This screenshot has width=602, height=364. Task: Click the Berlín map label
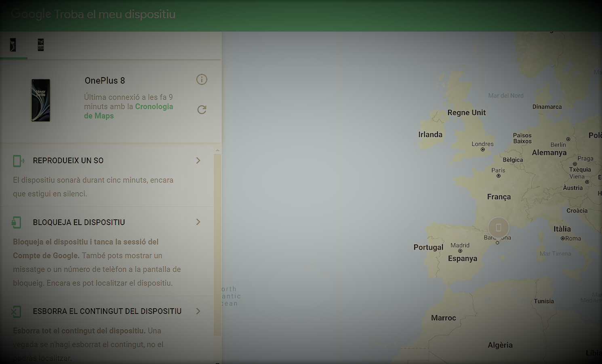tap(558, 145)
